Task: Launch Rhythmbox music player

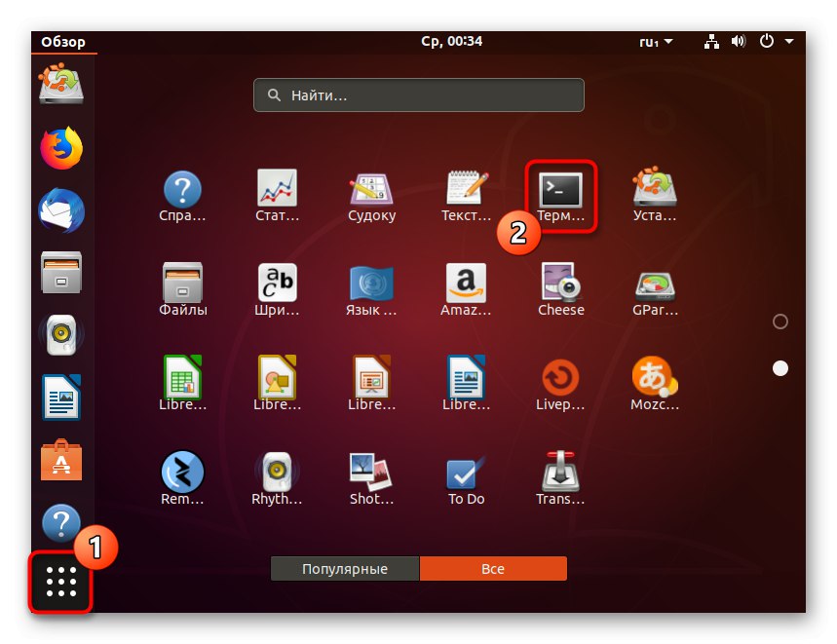Action: pos(277,471)
